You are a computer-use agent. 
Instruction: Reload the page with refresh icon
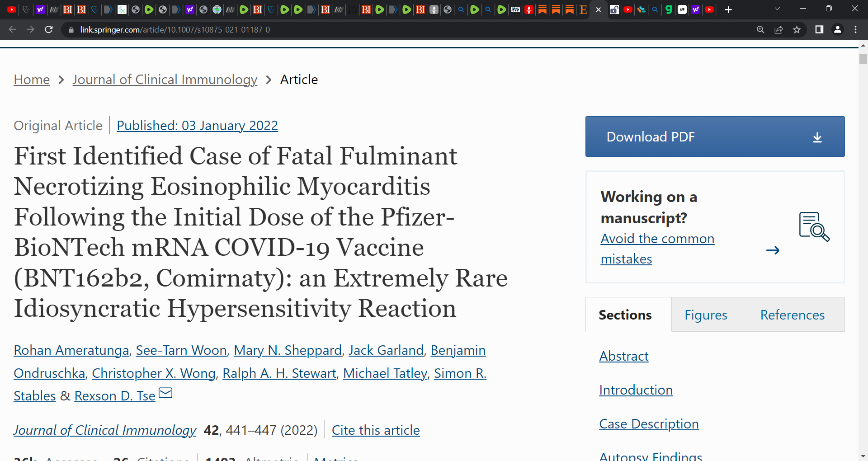point(49,29)
